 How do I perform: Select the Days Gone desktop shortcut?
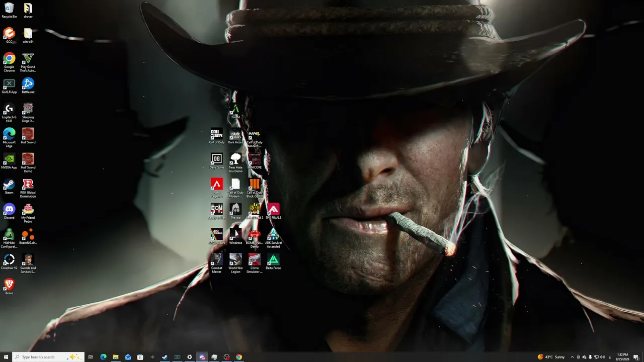216,161
